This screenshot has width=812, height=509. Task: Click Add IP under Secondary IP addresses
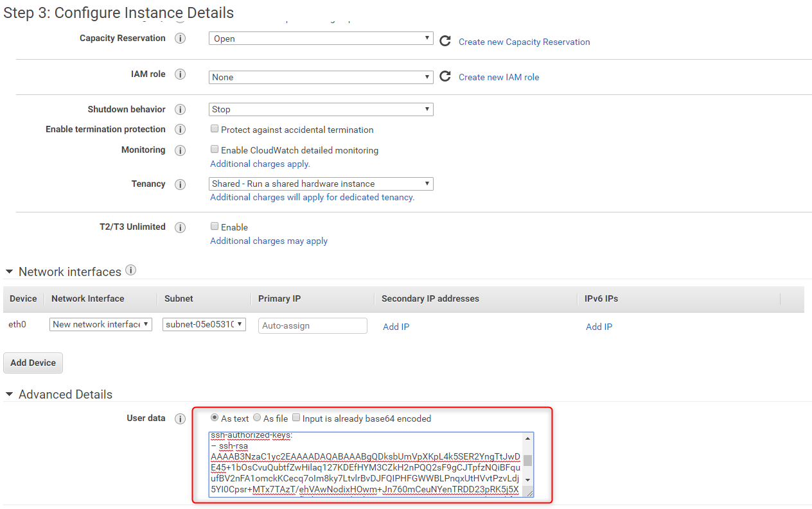click(396, 327)
